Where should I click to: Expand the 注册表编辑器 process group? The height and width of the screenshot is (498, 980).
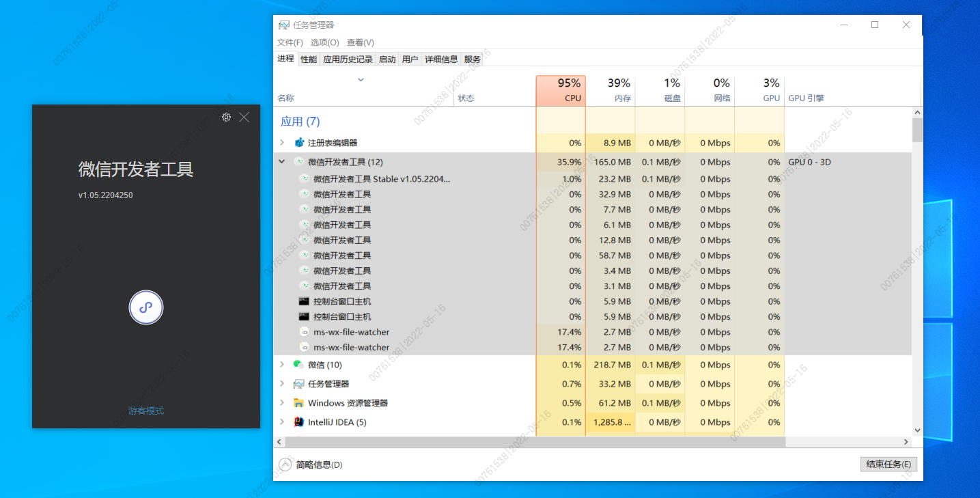point(282,143)
